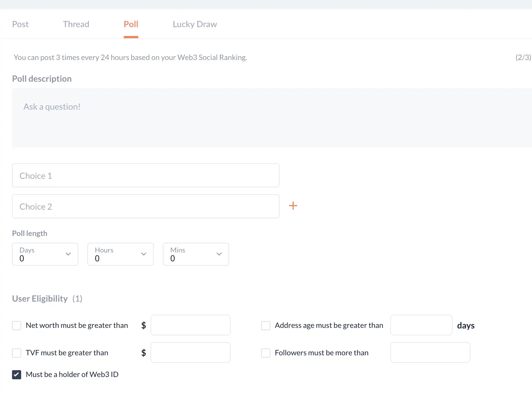Image resolution: width=532 pixels, height=393 pixels.
Task: Open the Hours dropdown
Action: [121, 254]
